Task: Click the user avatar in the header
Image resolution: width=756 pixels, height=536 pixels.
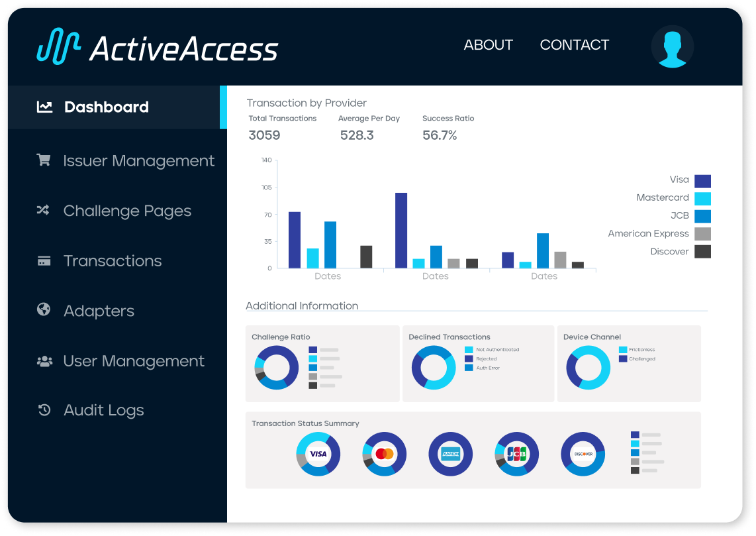Action: (x=672, y=48)
